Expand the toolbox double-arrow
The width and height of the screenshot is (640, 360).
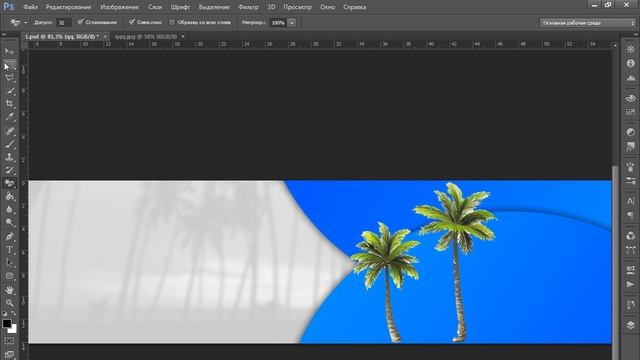coord(4,35)
